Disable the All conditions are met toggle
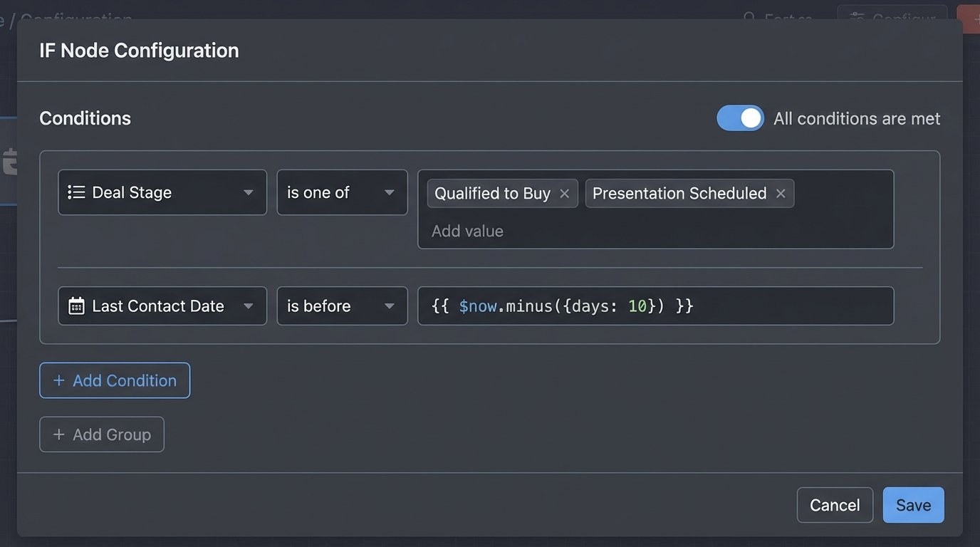980x547 pixels. [x=740, y=118]
